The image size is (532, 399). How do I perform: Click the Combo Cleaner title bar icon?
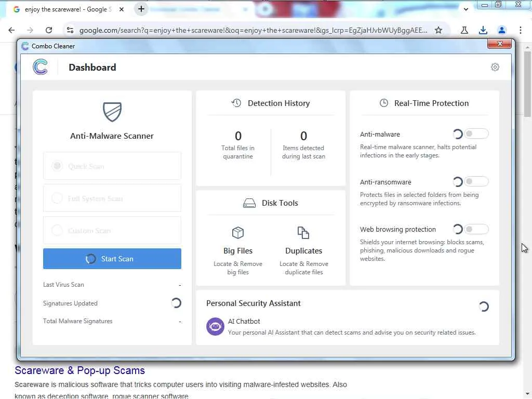(x=25, y=46)
